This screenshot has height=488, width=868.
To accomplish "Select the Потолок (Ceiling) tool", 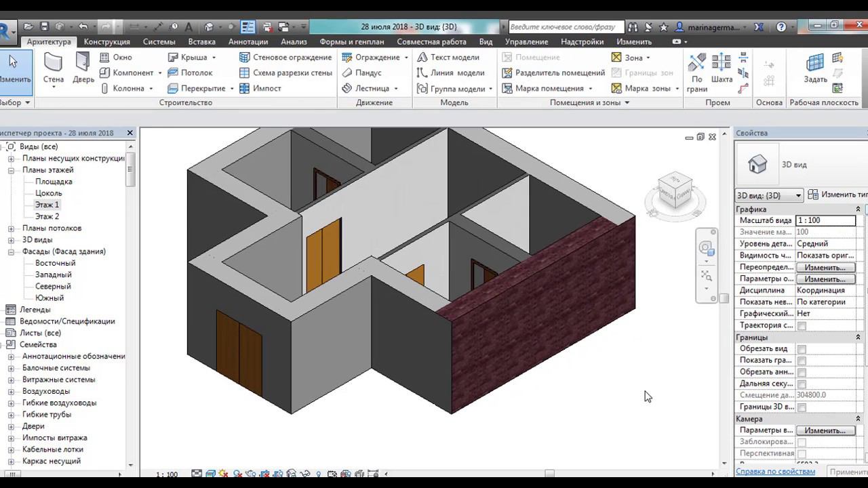I will pos(190,73).
